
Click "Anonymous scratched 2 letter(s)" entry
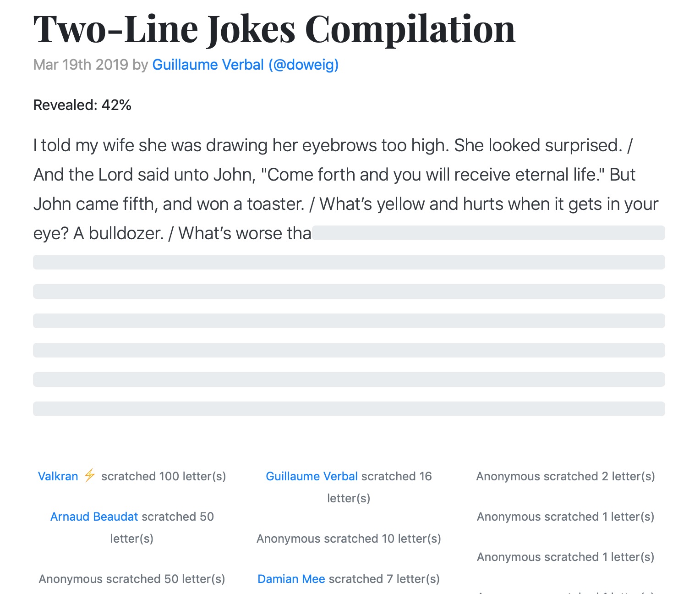click(x=565, y=476)
